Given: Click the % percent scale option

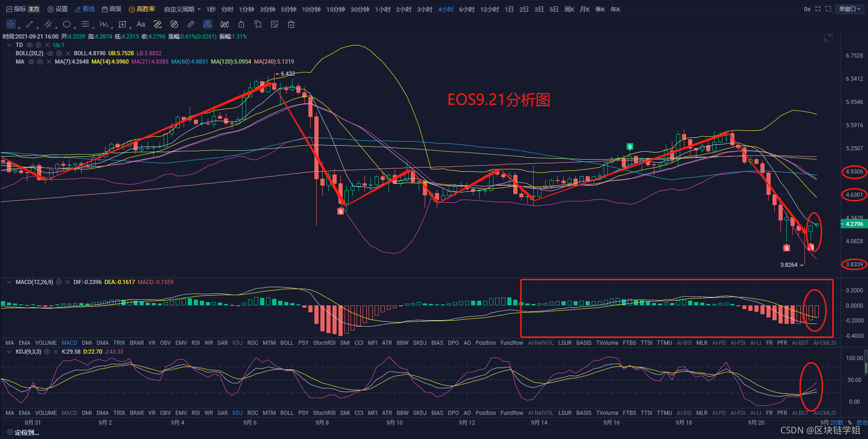Looking at the screenshot, I should [x=850, y=423].
